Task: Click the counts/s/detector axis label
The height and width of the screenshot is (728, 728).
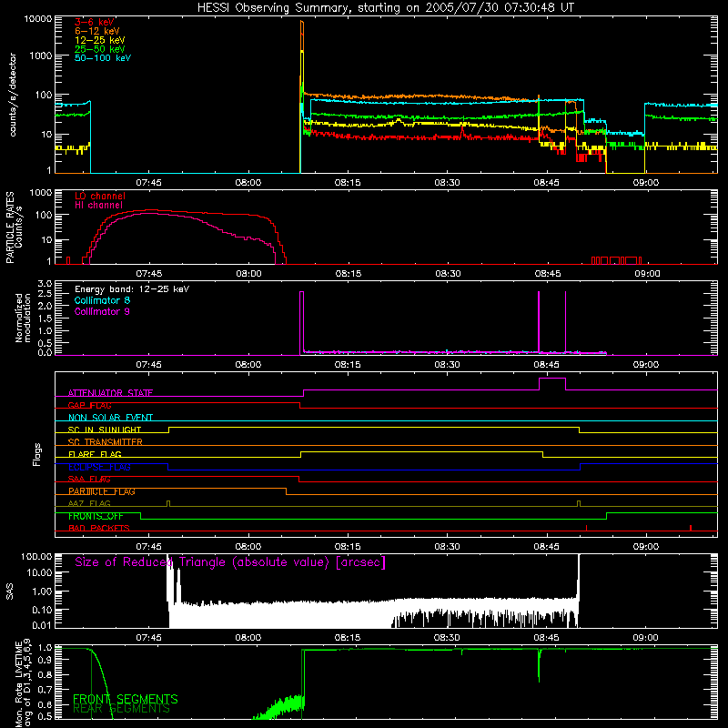Action: [x=13, y=95]
